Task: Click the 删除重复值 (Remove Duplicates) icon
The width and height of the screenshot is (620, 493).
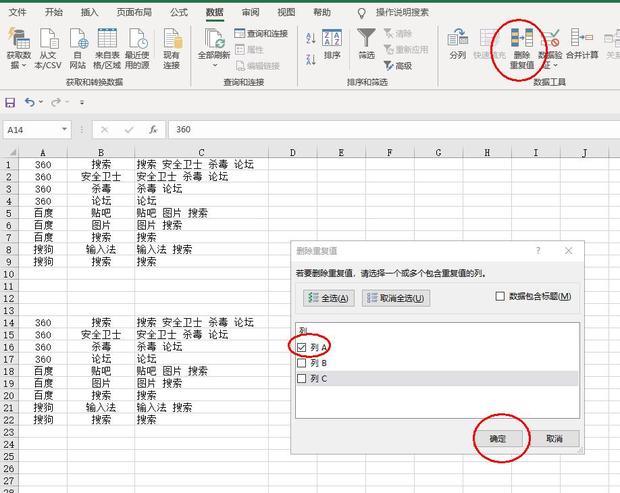Action: (521, 39)
